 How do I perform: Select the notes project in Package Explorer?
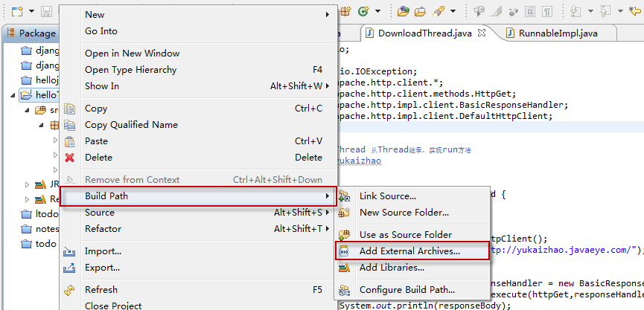pyautogui.click(x=47, y=229)
